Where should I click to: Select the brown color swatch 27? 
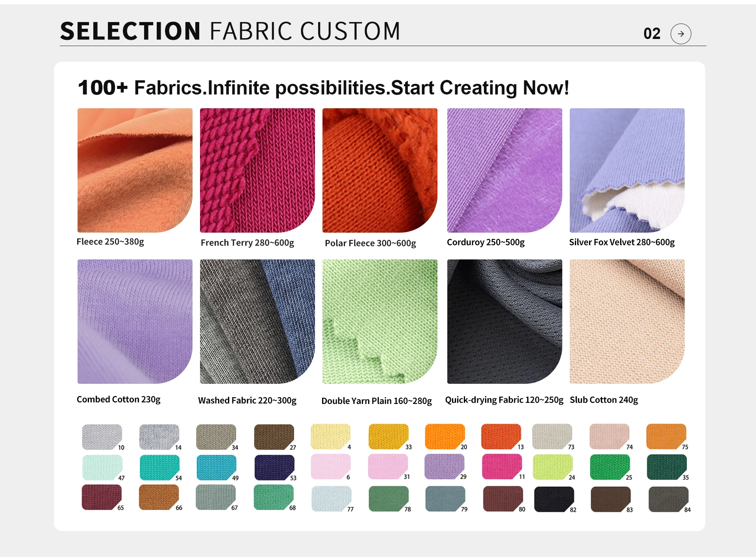[x=274, y=437]
